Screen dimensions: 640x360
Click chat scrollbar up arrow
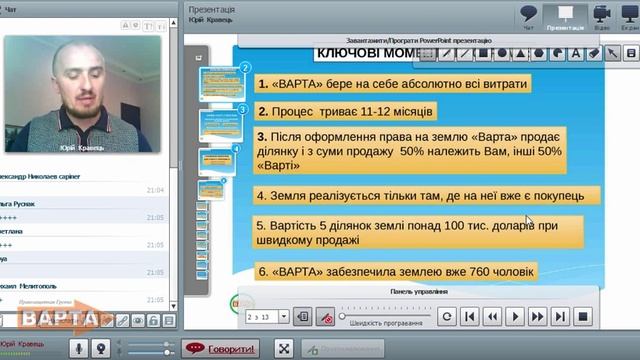tap(173, 22)
